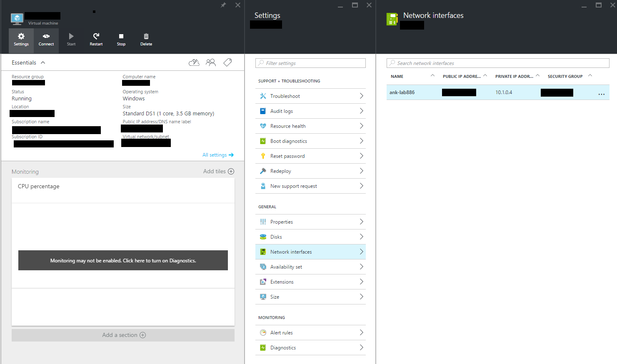Click the cloud quickstart icon in Essentials

point(194,62)
